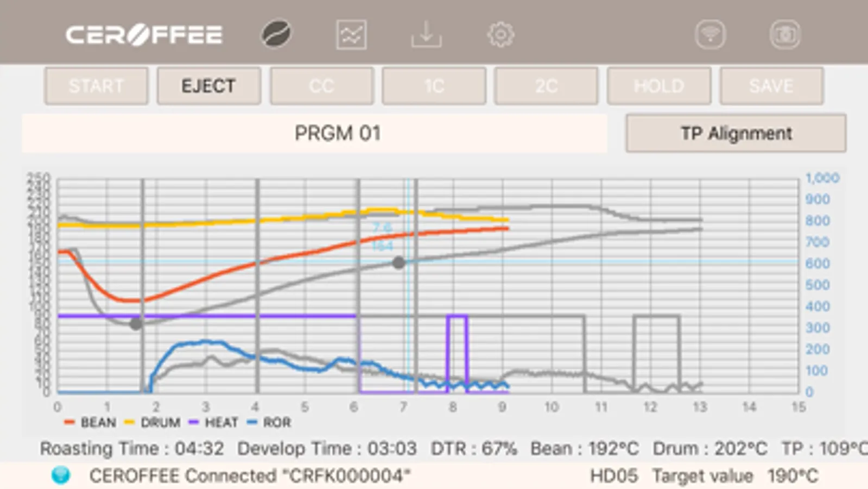
Task: Tap the CEROFFEE logo
Action: [x=144, y=35]
